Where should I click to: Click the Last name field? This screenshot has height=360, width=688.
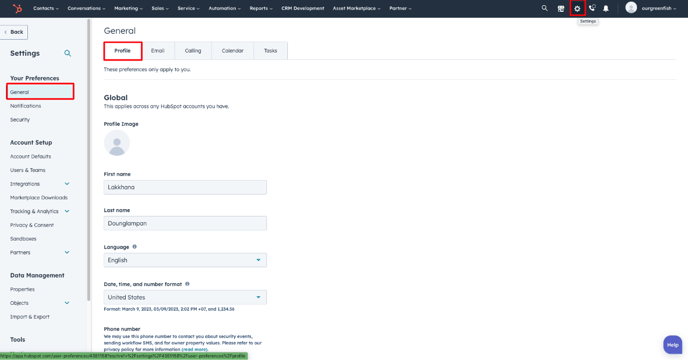tap(185, 223)
